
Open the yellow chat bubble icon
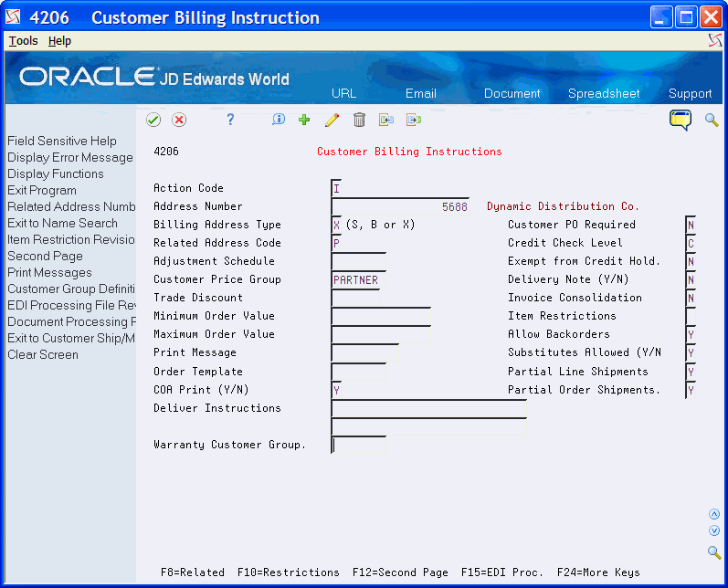tap(681, 120)
